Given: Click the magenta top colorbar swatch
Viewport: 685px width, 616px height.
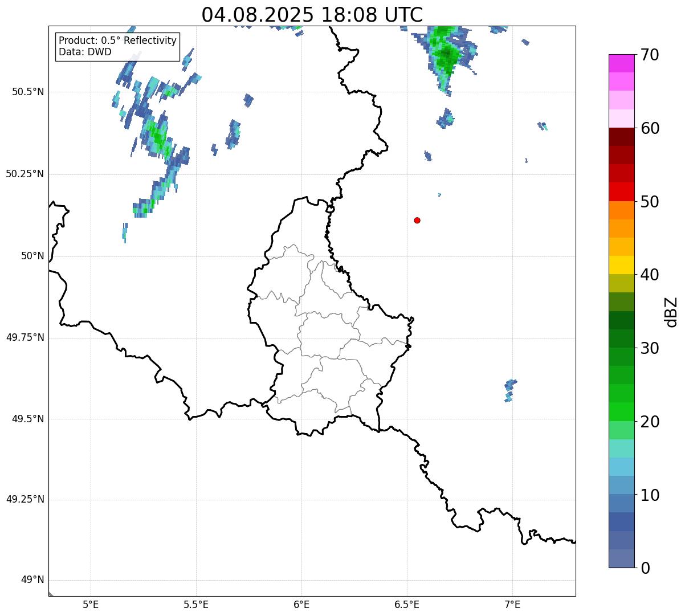Looking at the screenshot, I should 621,63.
